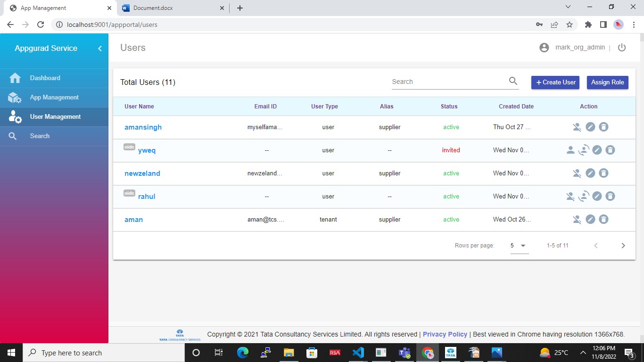Click the Total Users (11) heading
644x362 pixels.
148,82
